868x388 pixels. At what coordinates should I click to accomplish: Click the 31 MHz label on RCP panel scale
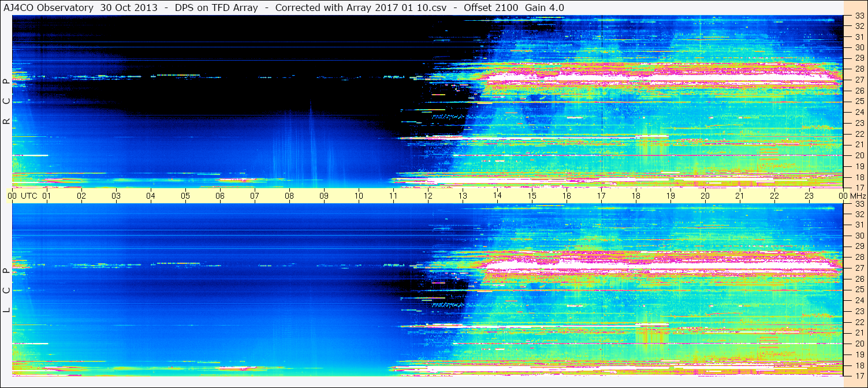coord(859,37)
